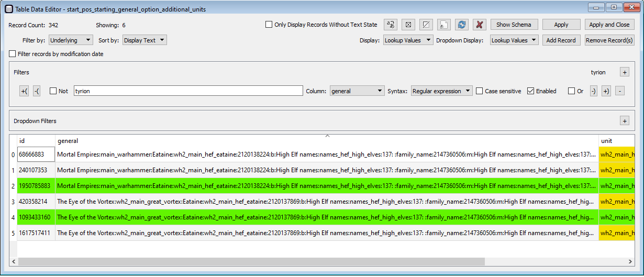
Task: Open the Syntax Regular expression dropdown
Action: pyautogui.click(x=441, y=91)
